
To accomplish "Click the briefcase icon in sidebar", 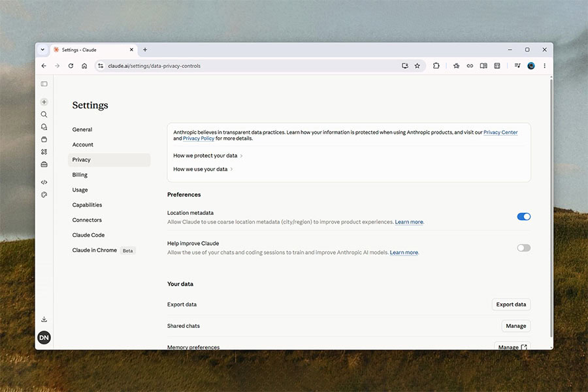I will [44, 164].
